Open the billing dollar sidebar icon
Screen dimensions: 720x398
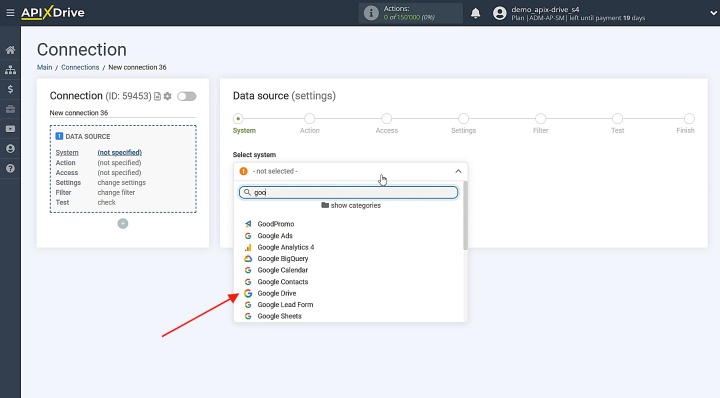pyautogui.click(x=10, y=90)
